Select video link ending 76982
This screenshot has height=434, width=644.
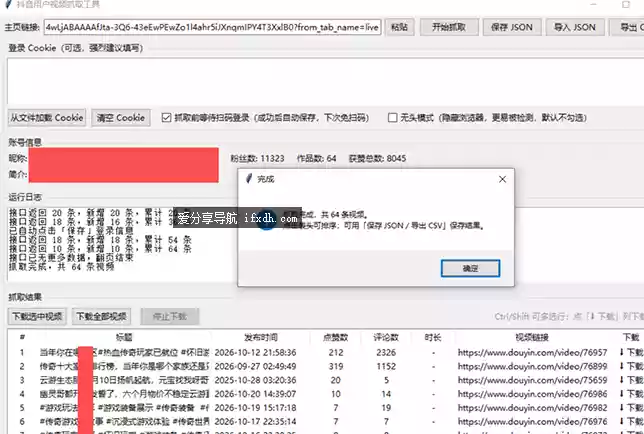(x=532, y=408)
